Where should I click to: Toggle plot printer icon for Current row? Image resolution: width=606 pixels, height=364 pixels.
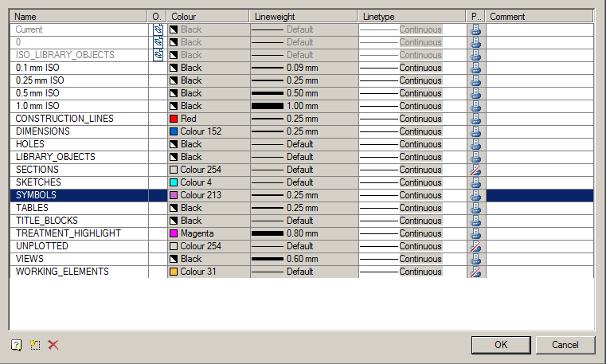(475, 29)
